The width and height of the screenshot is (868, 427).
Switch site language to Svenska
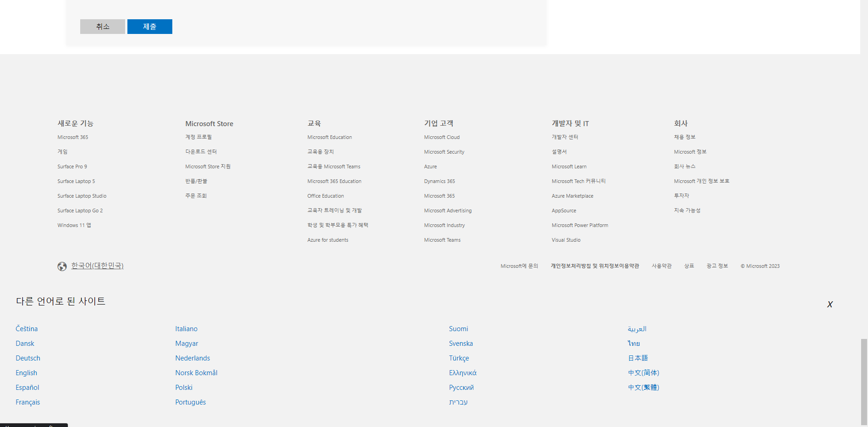[x=461, y=344]
